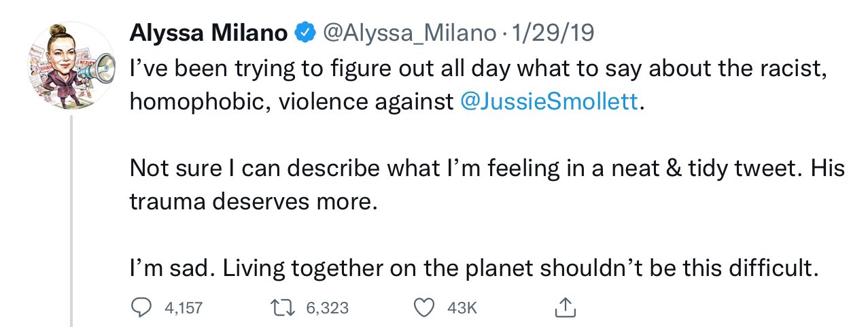Click the Alyssa Milano display name
868x327 pixels.
click(208, 32)
